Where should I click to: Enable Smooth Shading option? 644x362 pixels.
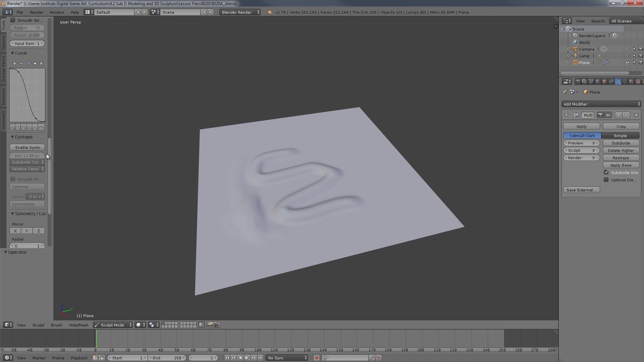[13, 179]
